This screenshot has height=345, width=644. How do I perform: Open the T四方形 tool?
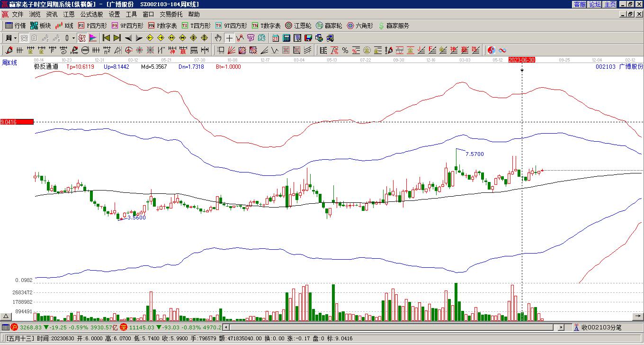(x=196, y=26)
